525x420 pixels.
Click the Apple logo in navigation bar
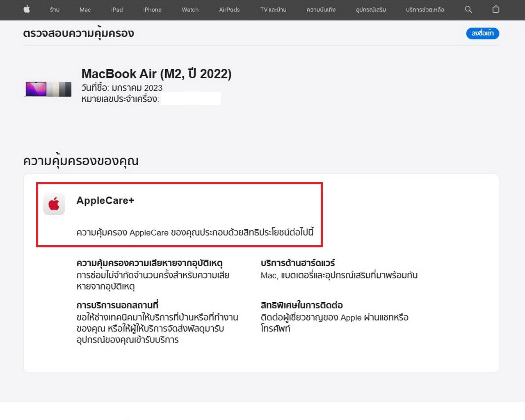coord(27,9)
